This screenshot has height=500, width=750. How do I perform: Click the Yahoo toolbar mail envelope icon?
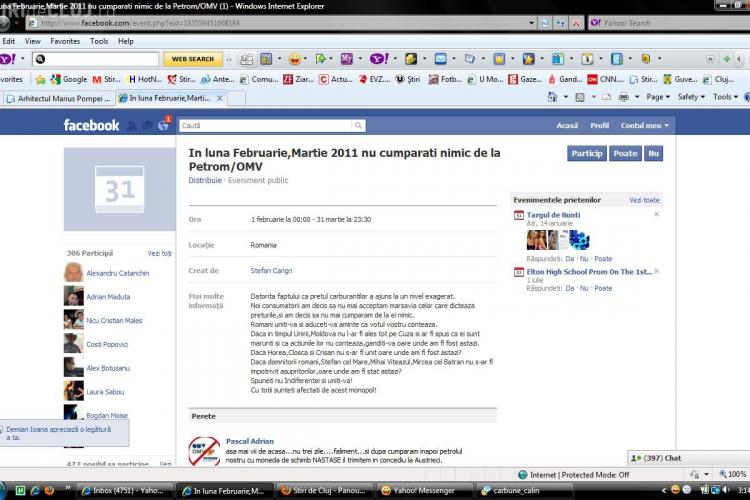tap(440, 59)
